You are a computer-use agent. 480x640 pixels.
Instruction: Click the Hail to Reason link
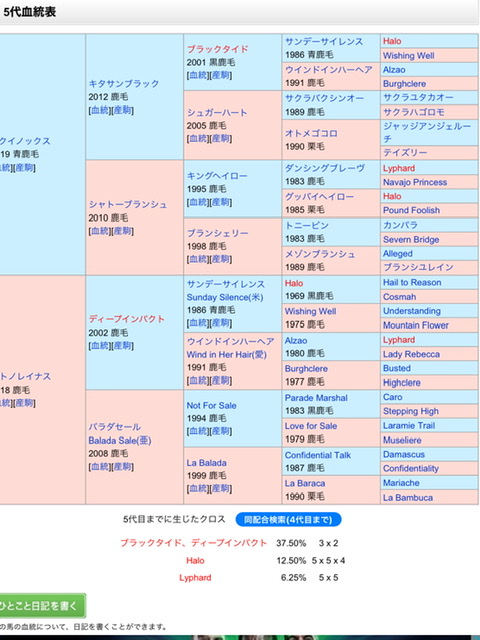412,282
